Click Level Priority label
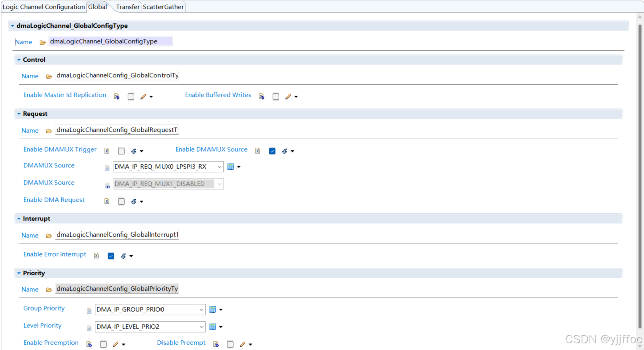The image size is (644, 350). (x=42, y=326)
